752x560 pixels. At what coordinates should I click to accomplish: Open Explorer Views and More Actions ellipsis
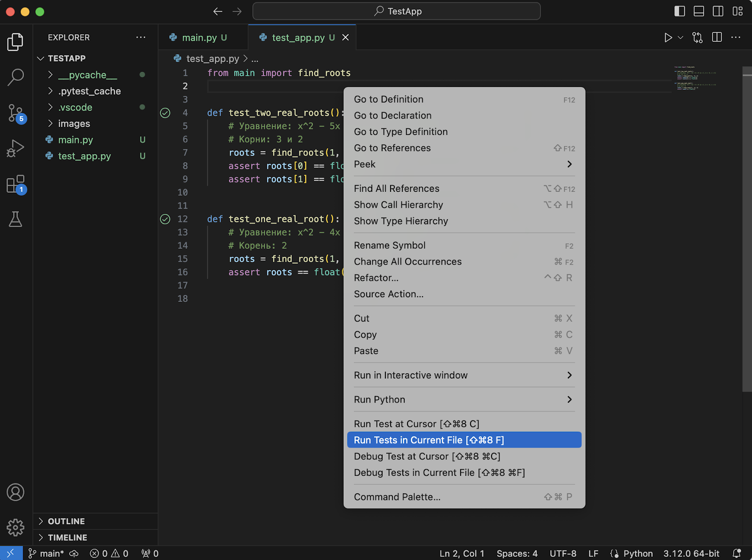[141, 37]
